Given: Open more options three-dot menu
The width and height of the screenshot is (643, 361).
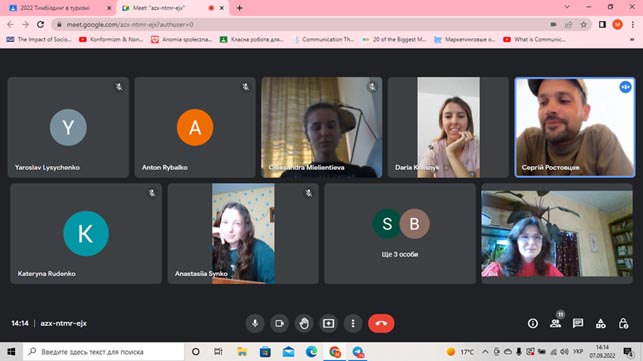Looking at the screenshot, I should 353,323.
